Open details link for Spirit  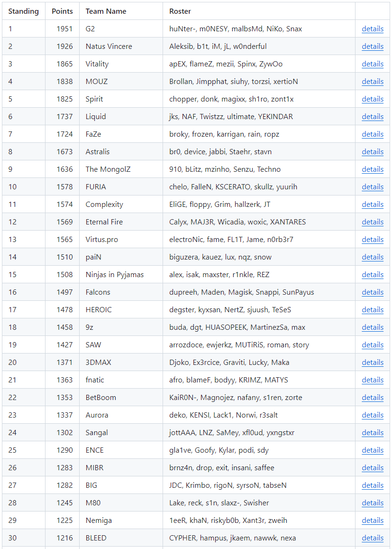pos(373,99)
